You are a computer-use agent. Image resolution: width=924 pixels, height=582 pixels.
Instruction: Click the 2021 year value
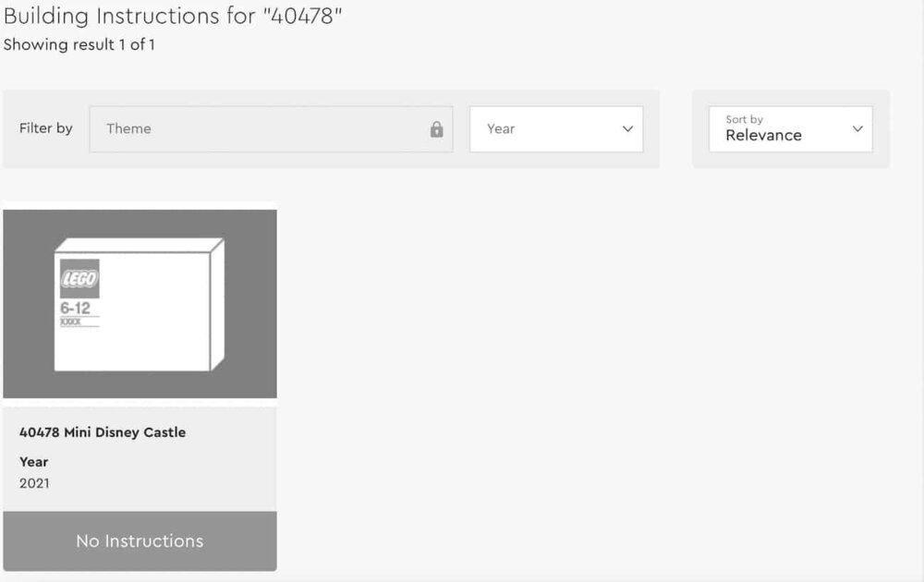coord(34,484)
